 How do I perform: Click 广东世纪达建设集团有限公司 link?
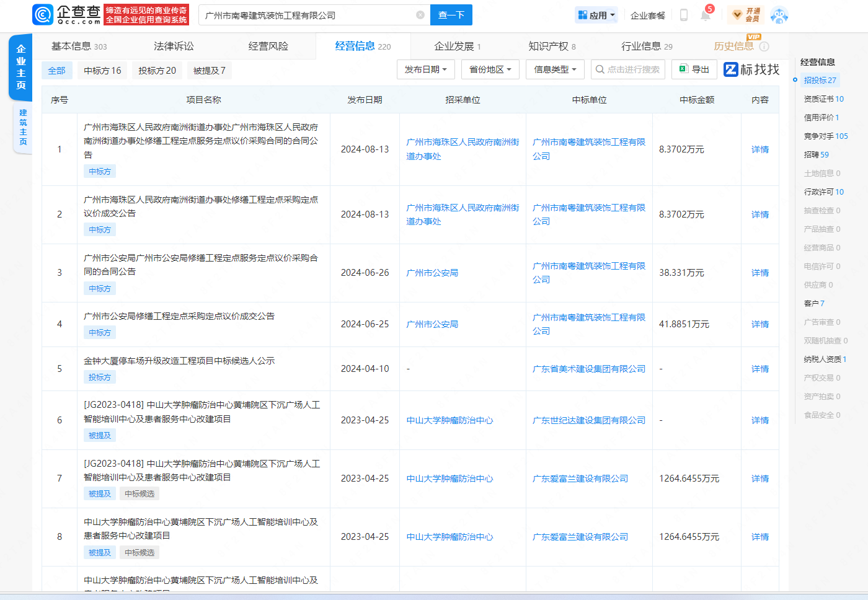coord(589,420)
